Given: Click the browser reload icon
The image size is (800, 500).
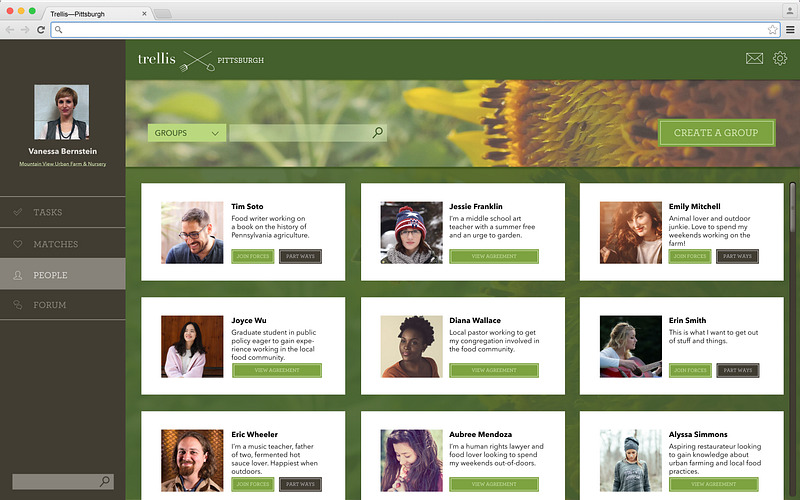Looking at the screenshot, I should point(41,30).
